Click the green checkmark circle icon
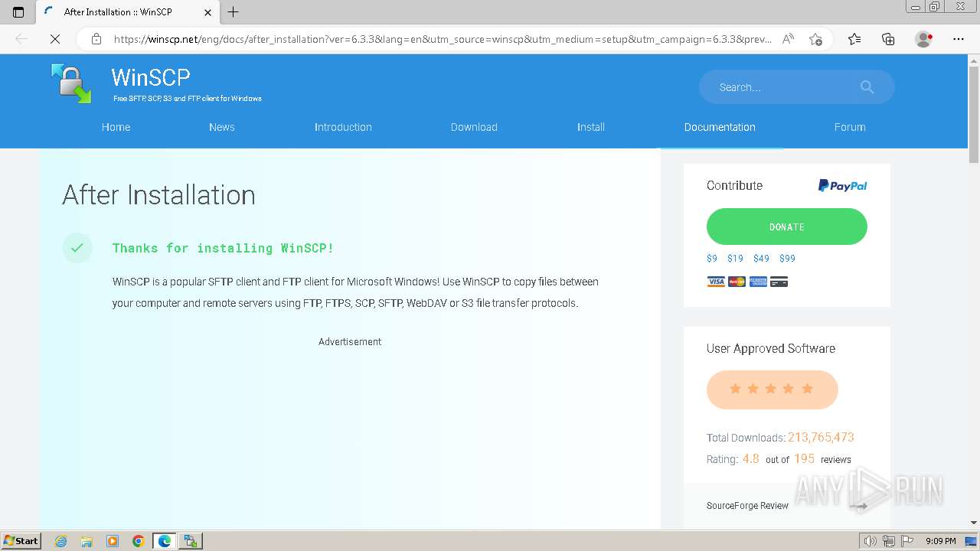The height and width of the screenshot is (551, 980). 77,248
